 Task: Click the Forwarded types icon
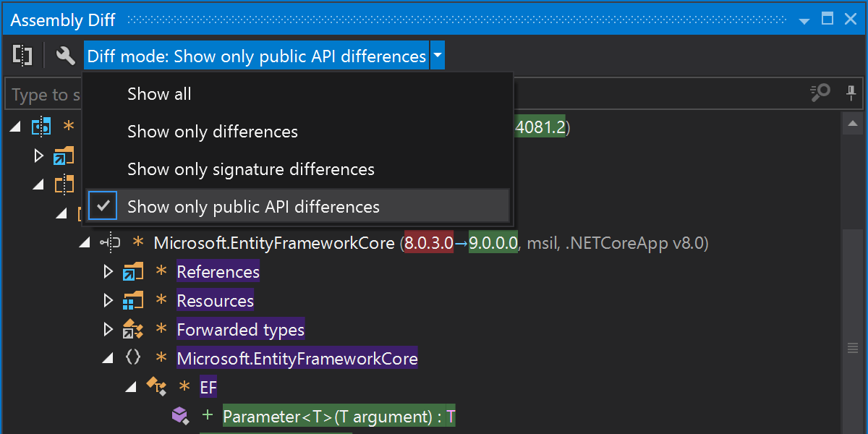point(133,330)
